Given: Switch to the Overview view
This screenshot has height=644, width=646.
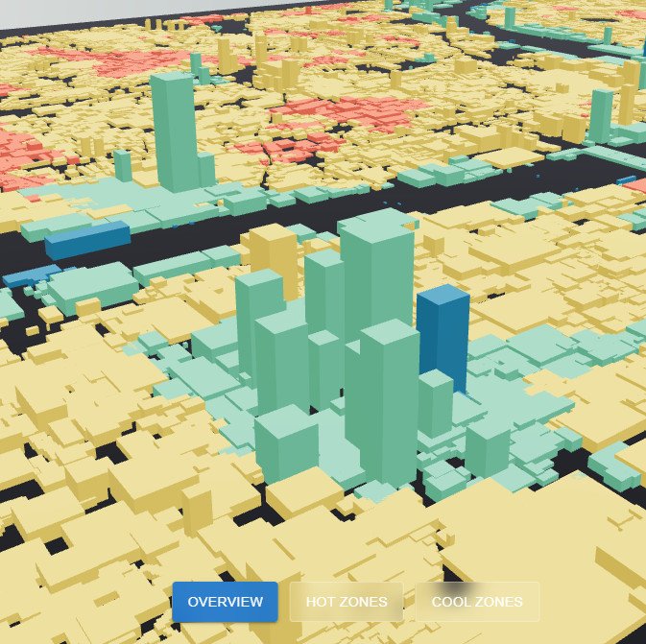Looking at the screenshot, I should 225,602.
